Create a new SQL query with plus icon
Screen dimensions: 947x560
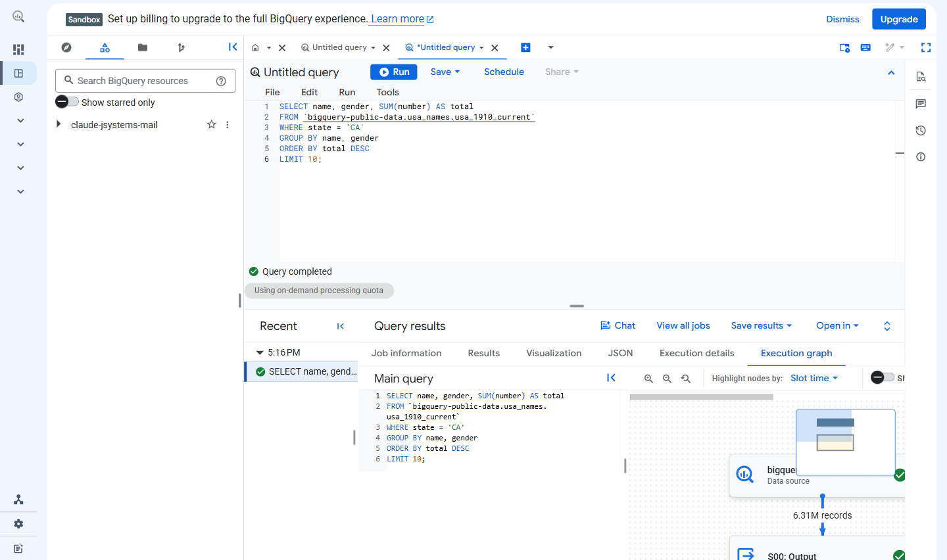click(525, 47)
